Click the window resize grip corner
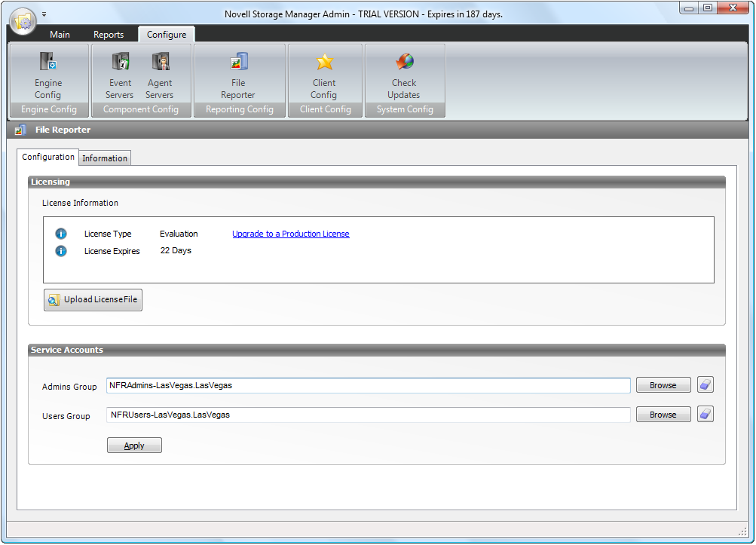This screenshot has width=756, height=545. point(743,531)
